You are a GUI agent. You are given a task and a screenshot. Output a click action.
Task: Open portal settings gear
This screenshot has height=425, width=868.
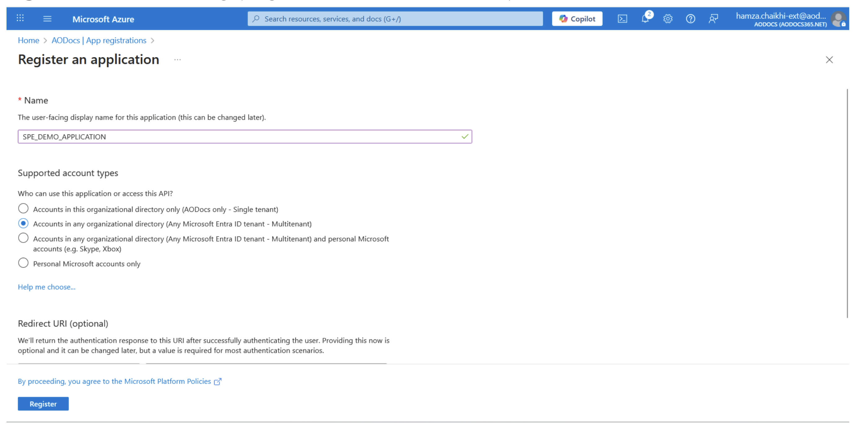point(668,19)
